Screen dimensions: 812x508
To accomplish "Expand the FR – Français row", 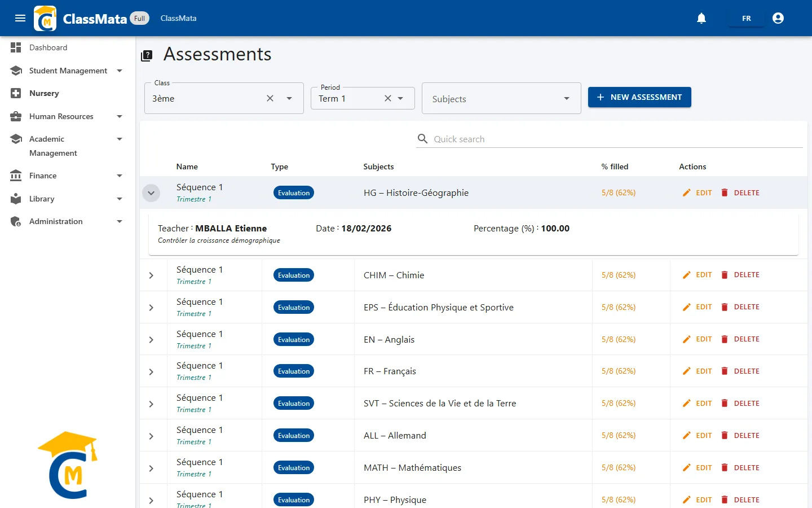I will (151, 372).
